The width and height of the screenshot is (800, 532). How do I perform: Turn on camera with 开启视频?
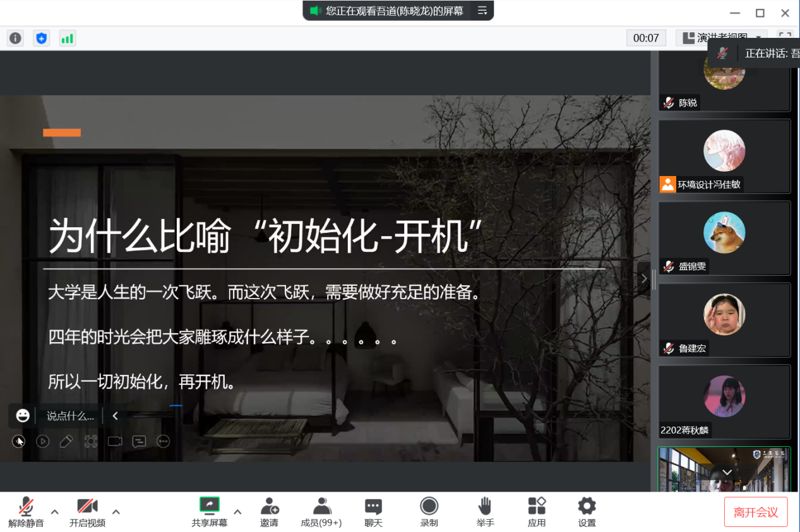pyautogui.click(x=87, y=511)
